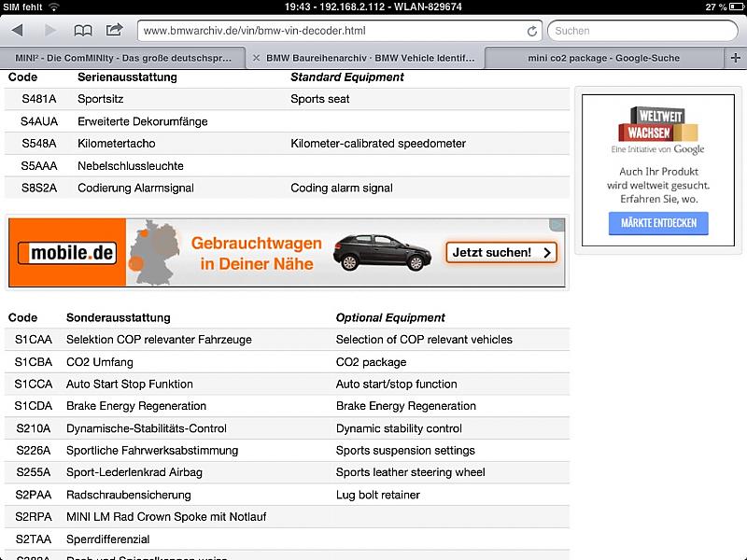The width and height of the screenshot is (747, 560).
Task: Open a new tab with the plus icon
Action: tap(735, 58)
